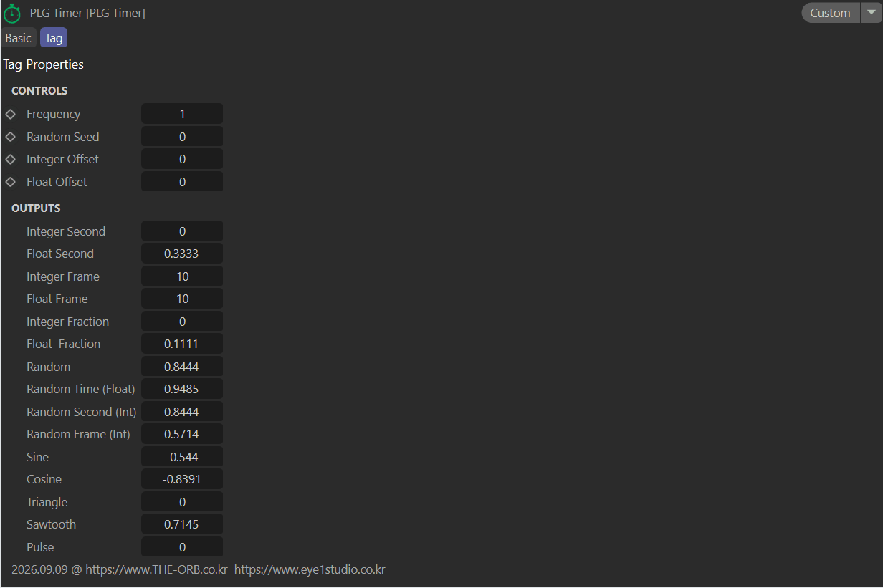Click the 2026.09.09 date text
Screen dimensions: 883x588
coord(39,570)
